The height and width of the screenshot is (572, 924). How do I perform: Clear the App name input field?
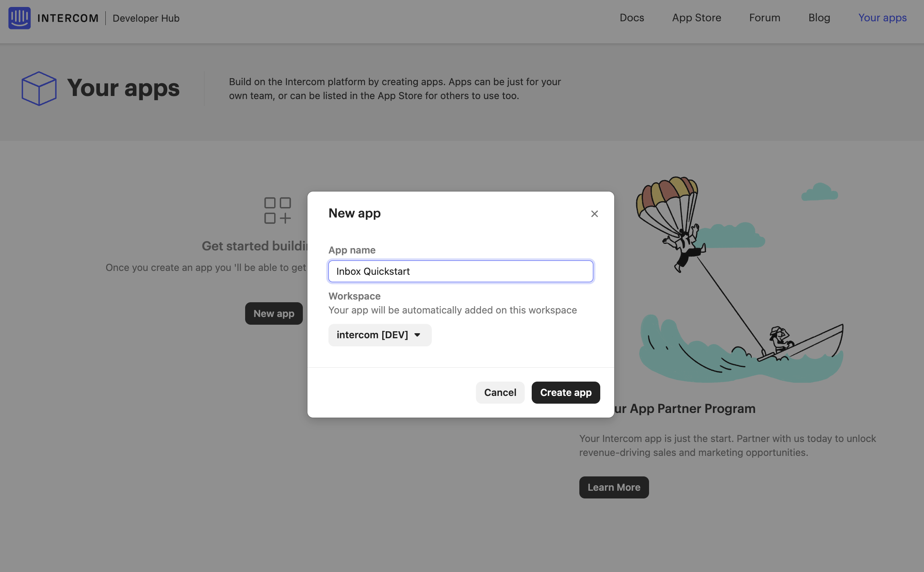coord(461,271)
